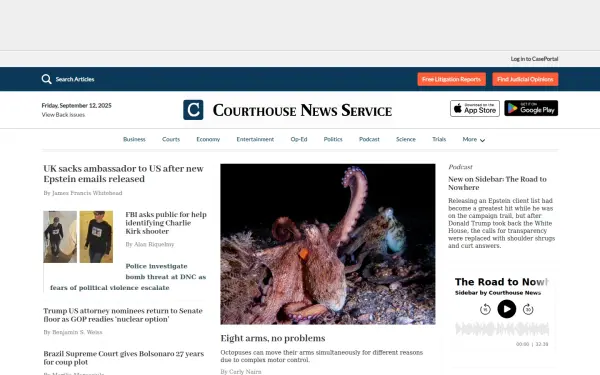Image resolution: width=600 pixels, height=375 pixels.
Task: Open the Politics section
Action: click(x=333, y=139)
